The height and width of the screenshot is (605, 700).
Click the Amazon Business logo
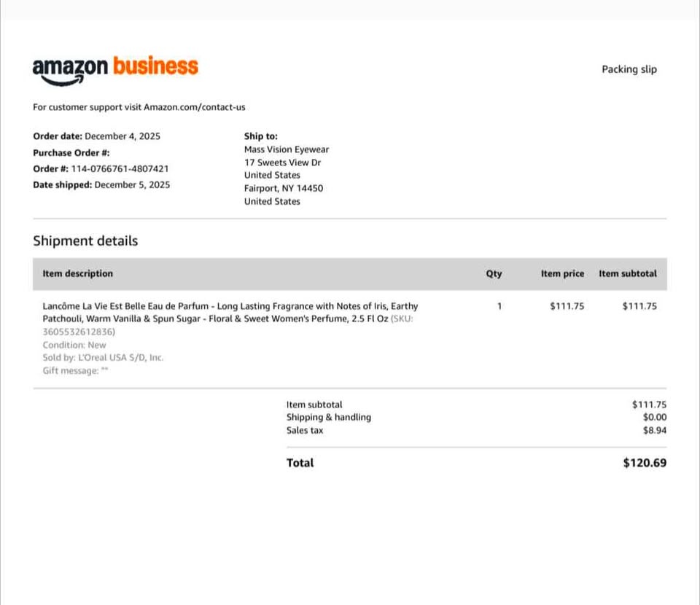pos(115,71)
